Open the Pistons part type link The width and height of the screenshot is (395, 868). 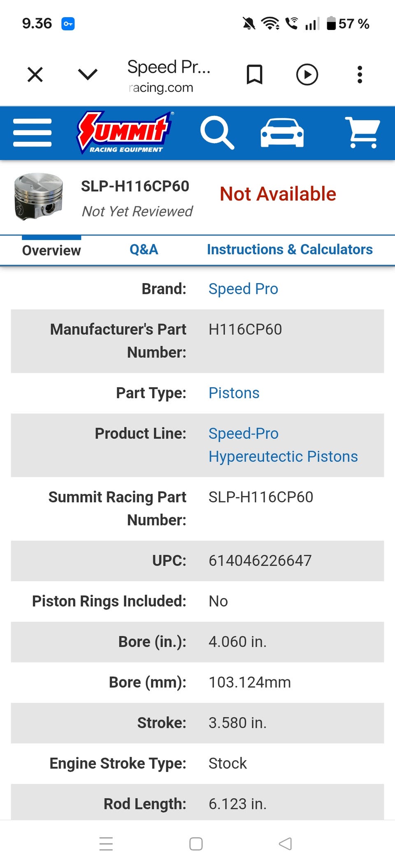(234, 393)
